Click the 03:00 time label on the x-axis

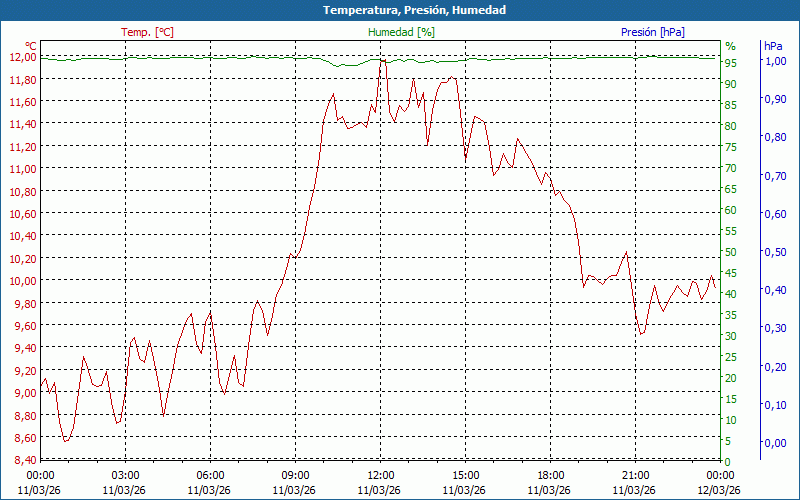click(x=125, y=475)
